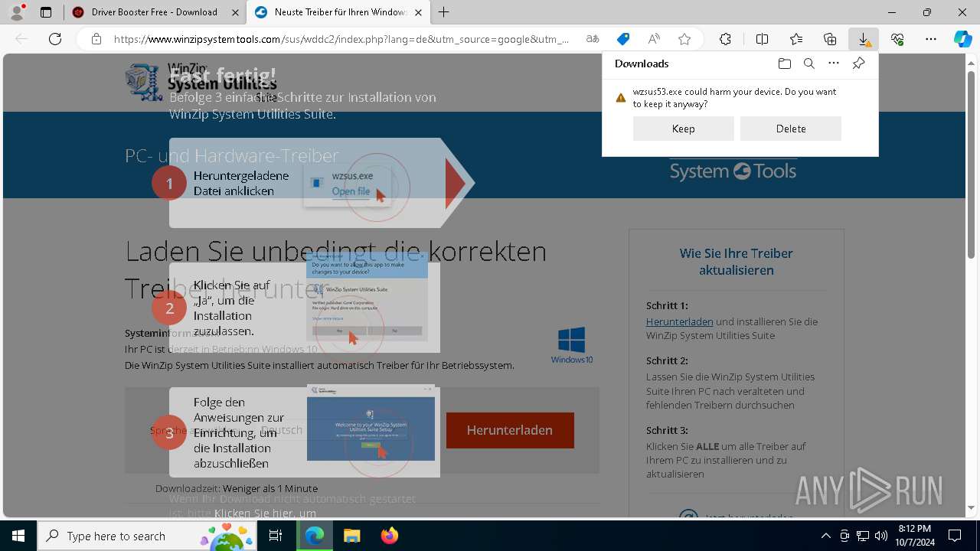Open Edge Settings and more menu
This screenshot has width=980, height=551.
(931, 39)
